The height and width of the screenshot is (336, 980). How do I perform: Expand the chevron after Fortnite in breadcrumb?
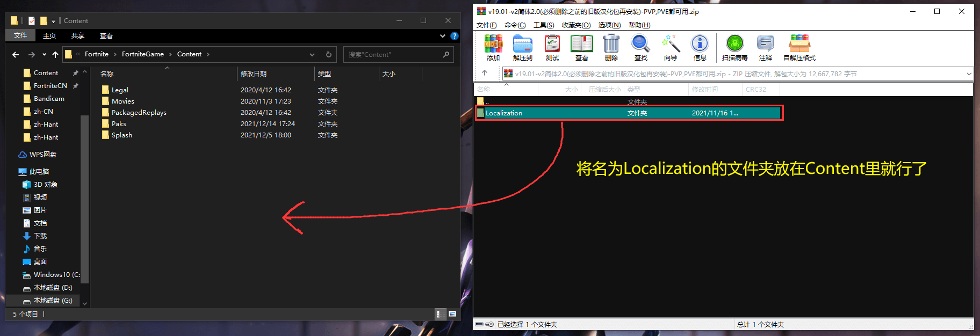(115, 54)
